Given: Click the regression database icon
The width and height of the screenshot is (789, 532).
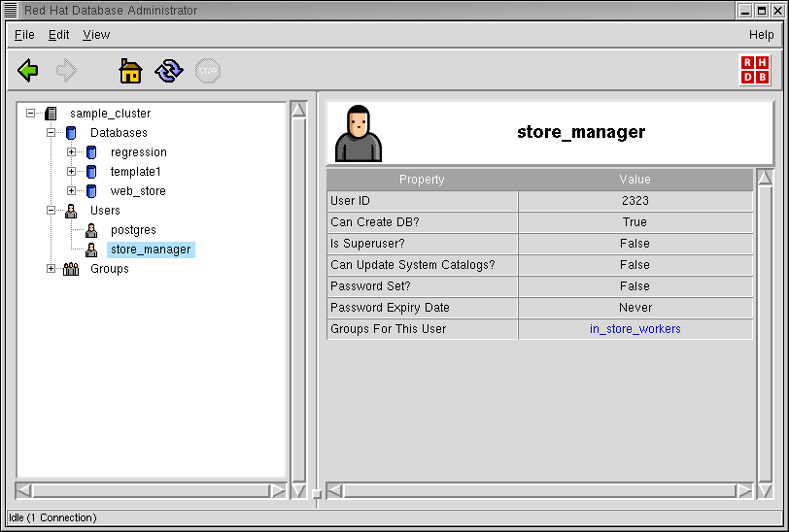Looking at the screenshot, I should tap(91, 152).
